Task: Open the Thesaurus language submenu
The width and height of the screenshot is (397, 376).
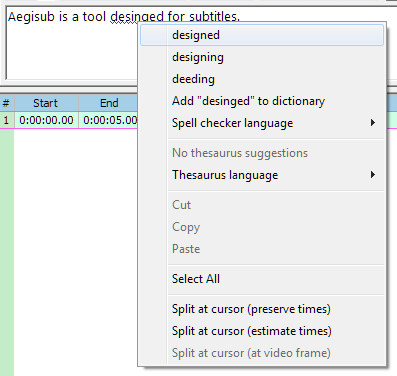Action: (262, 175)
